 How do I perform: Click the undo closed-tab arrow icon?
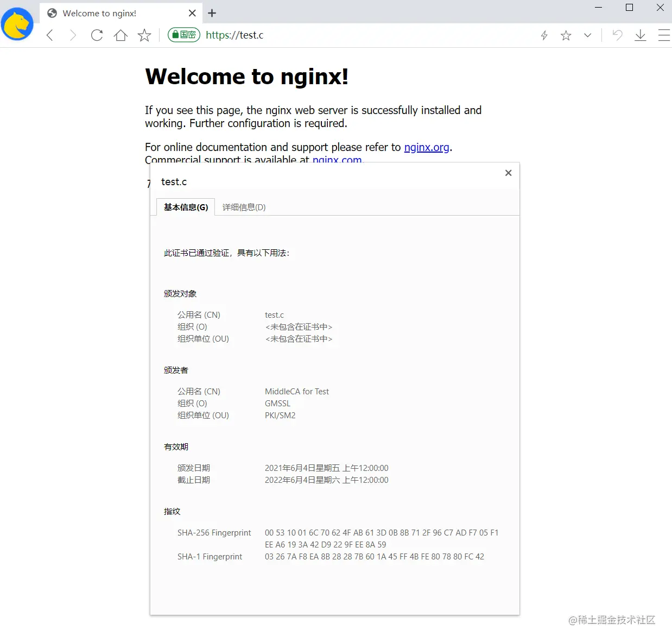point(617,35)
